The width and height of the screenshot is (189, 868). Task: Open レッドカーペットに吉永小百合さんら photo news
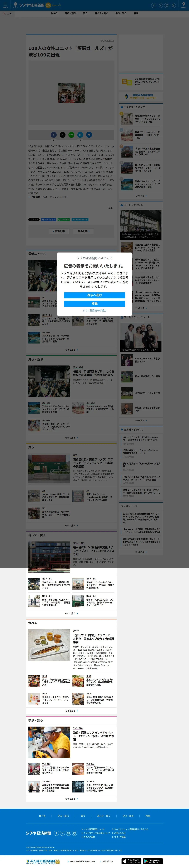click(x=148, y=360)
